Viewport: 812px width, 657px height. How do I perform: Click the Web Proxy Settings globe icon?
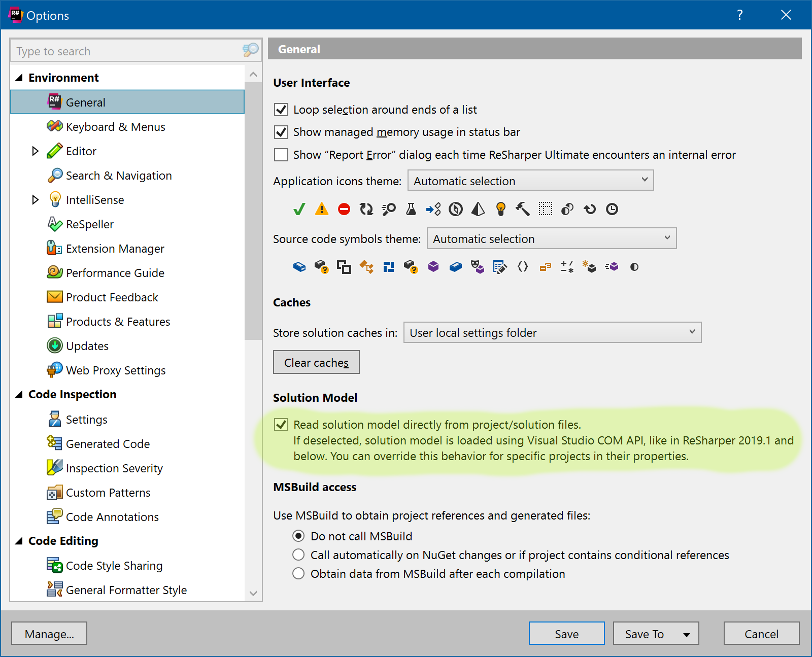[x=54, y=370]
